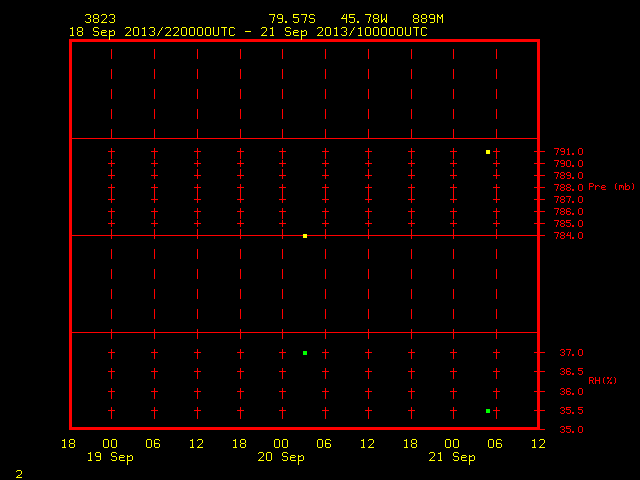Click the 37.0 humidity scale value
640x480 pixels.
coord(571,353)
